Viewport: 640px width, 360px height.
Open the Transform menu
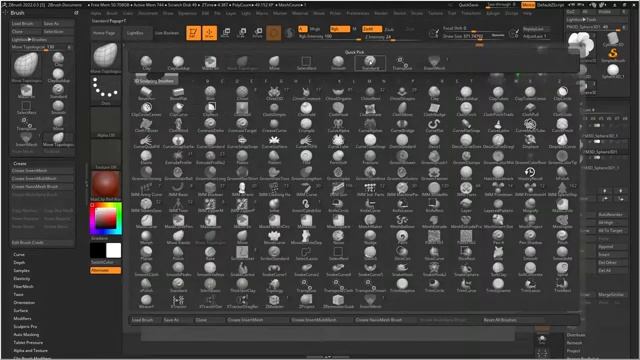coord(471,13)
